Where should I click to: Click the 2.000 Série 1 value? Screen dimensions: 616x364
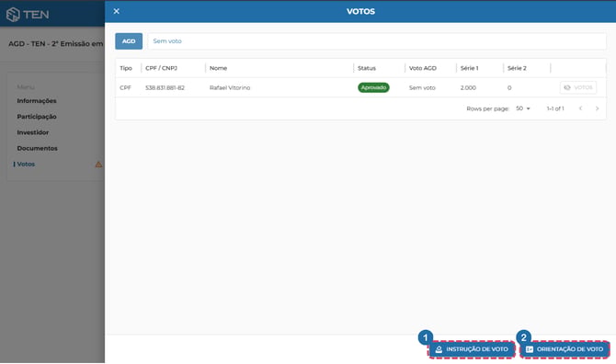point(468,88)
